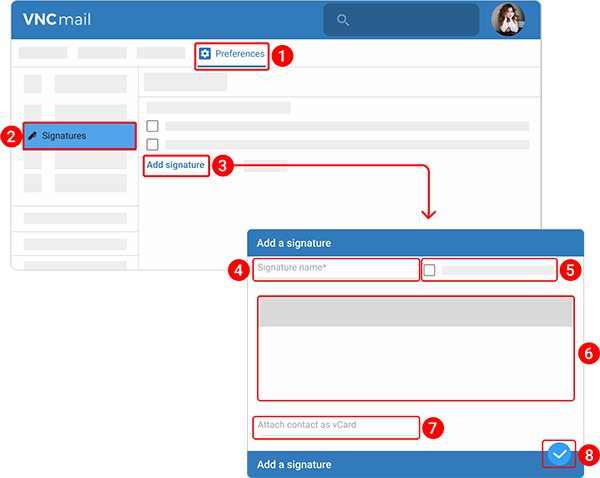Tick the second checkbox above Add signature
This screenshot has width=600, height=478.
tap(152, 145)
